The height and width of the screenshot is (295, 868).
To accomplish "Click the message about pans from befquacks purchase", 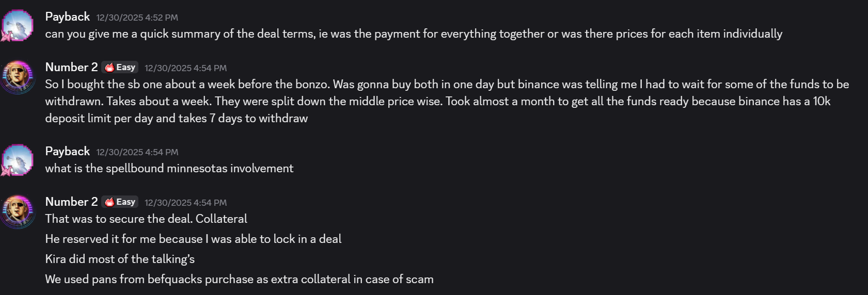I will point(239,280).
